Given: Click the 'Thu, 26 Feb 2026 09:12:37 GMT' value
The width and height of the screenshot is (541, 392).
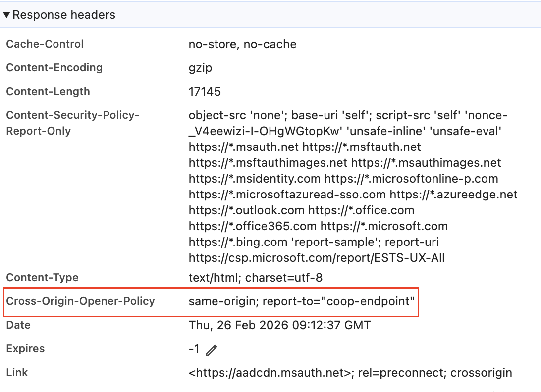Looking at the screenshot, I should (x=280, y=325).
